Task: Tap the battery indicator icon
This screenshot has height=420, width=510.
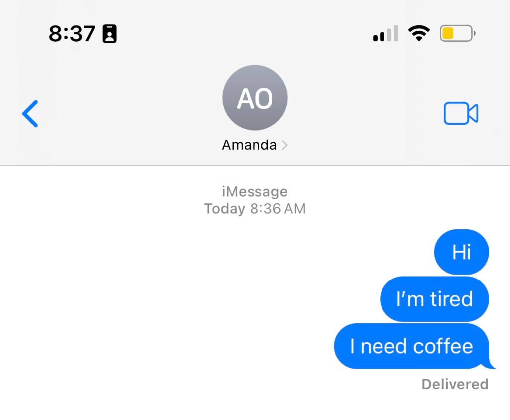Action: coord(458,33)
